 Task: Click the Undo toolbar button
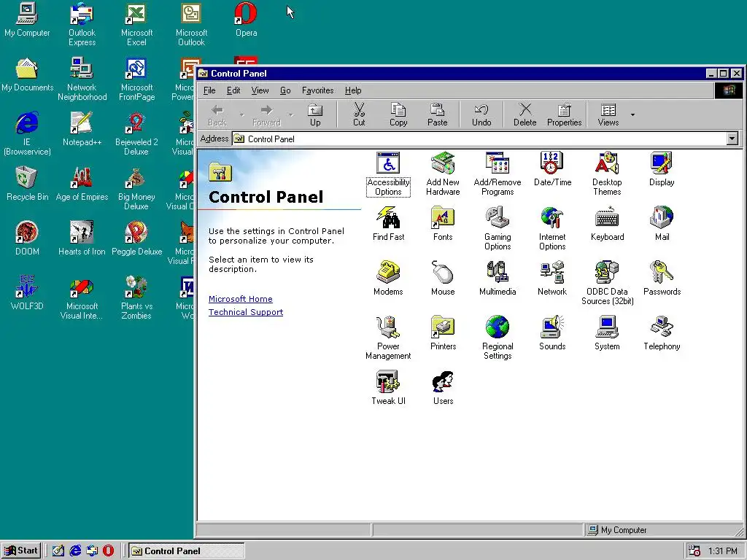tap(481, 114)
